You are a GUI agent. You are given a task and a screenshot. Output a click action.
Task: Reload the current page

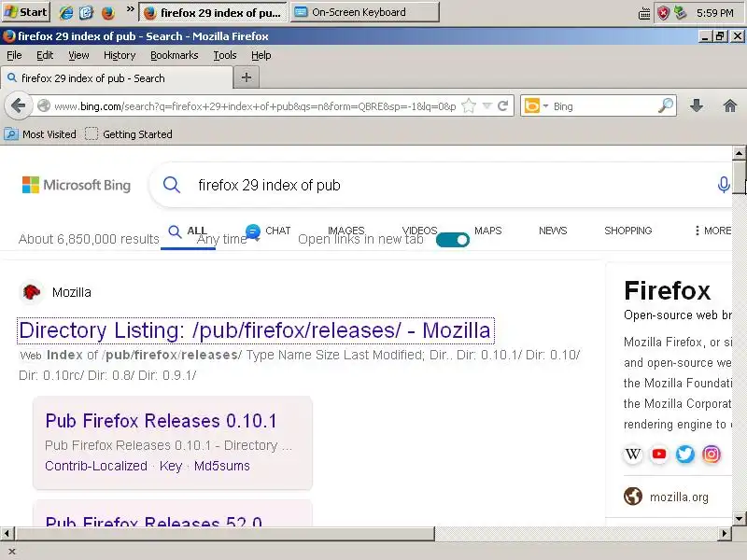pyautogui.click(x=502, y=105)
